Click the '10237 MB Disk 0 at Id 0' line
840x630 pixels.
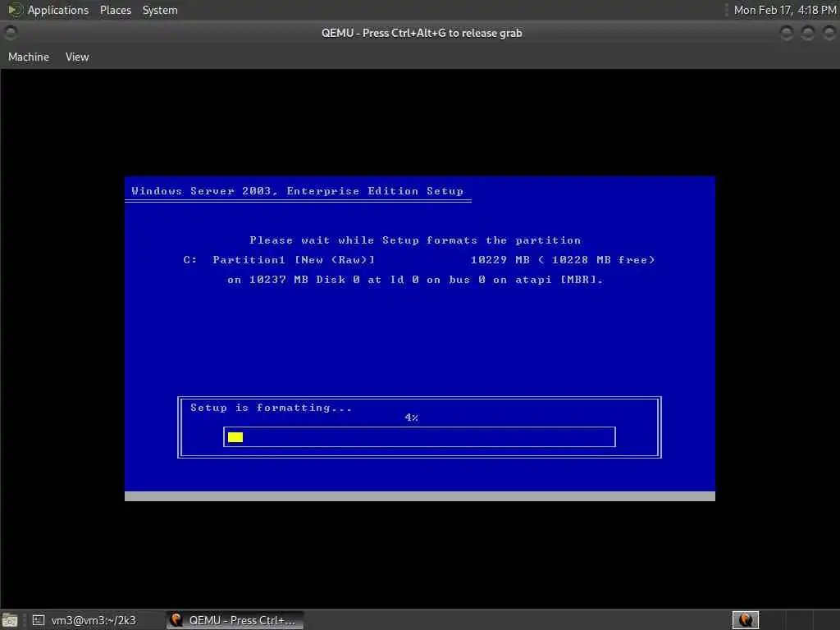point(415,280)
